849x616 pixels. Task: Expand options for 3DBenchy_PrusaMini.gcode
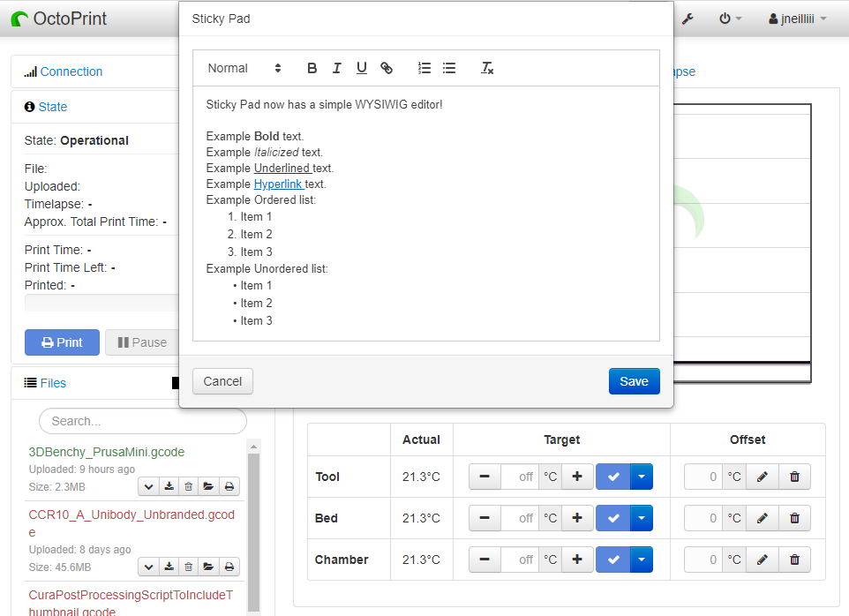(x=148, y=486)
